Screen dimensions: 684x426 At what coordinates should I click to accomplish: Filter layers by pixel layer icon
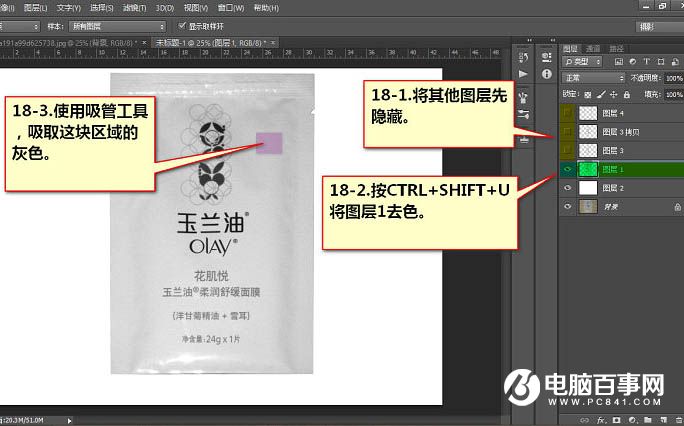coord(619,61)
